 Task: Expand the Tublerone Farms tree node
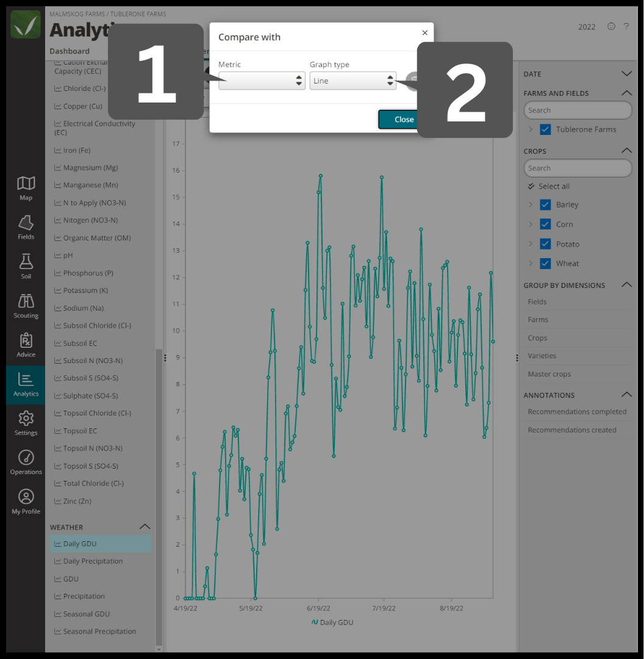click(x=531, y=129)
